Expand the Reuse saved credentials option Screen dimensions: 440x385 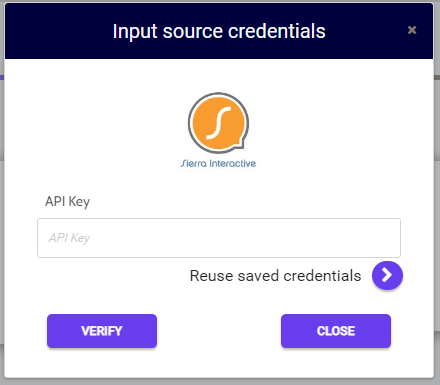[x=387, y=275]
